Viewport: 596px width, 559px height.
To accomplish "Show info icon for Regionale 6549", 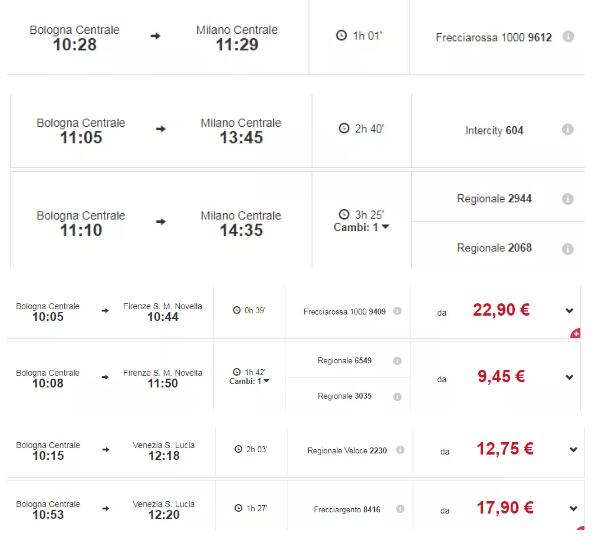I will click(x=397, y=361).
